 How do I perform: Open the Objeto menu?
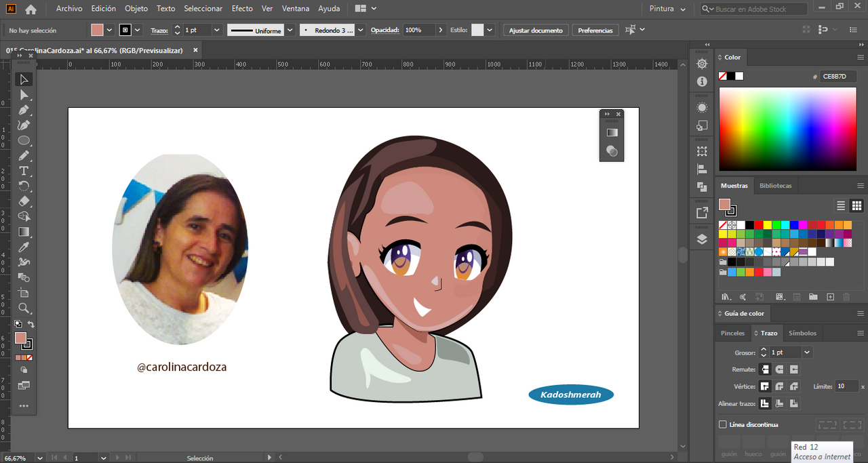[136, 9]
